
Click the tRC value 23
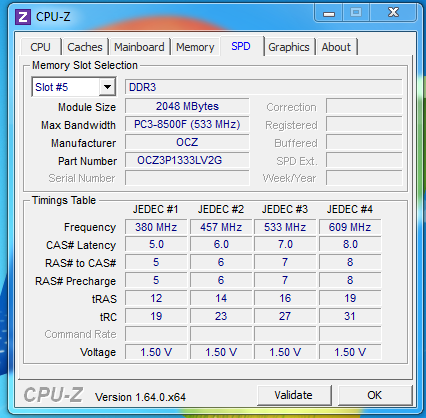(221, 316)
